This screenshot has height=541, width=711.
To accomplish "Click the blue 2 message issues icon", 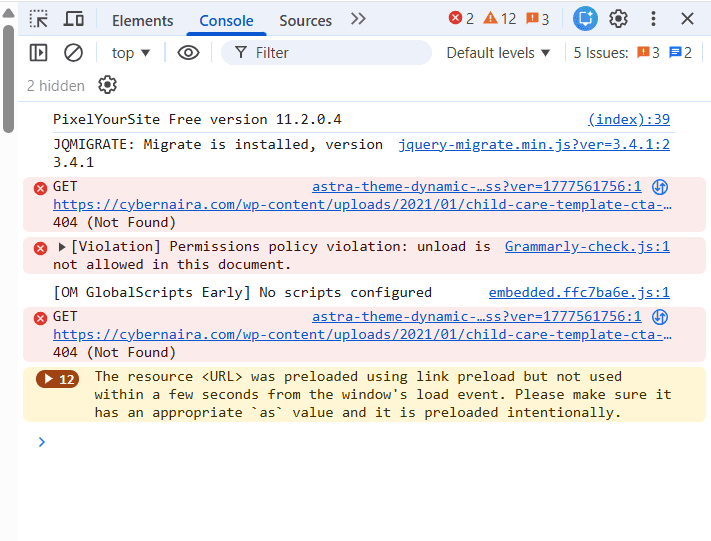I will (680, 53).
